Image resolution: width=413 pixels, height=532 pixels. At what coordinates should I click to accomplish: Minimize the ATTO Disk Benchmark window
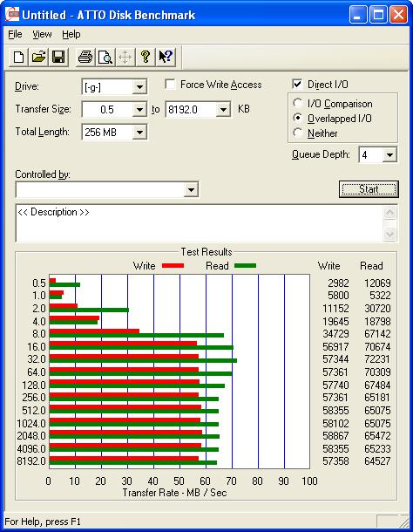coord(358,15)
